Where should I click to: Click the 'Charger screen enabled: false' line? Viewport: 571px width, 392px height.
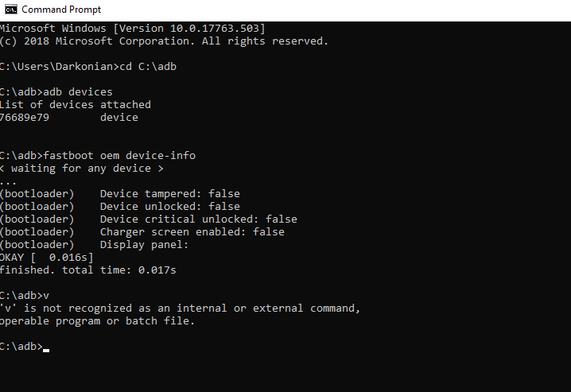click(x=192, y=231)
